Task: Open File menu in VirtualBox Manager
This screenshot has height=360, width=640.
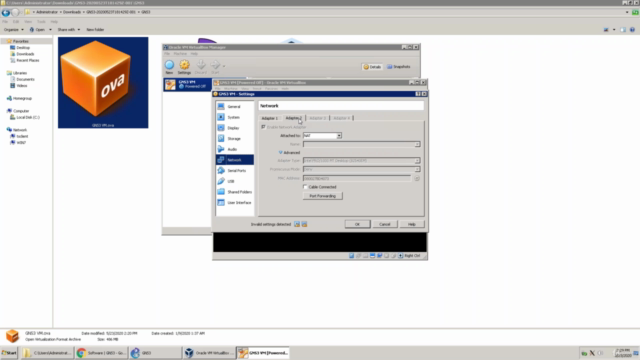Action: pyautogui.click(x=167, y=54)
